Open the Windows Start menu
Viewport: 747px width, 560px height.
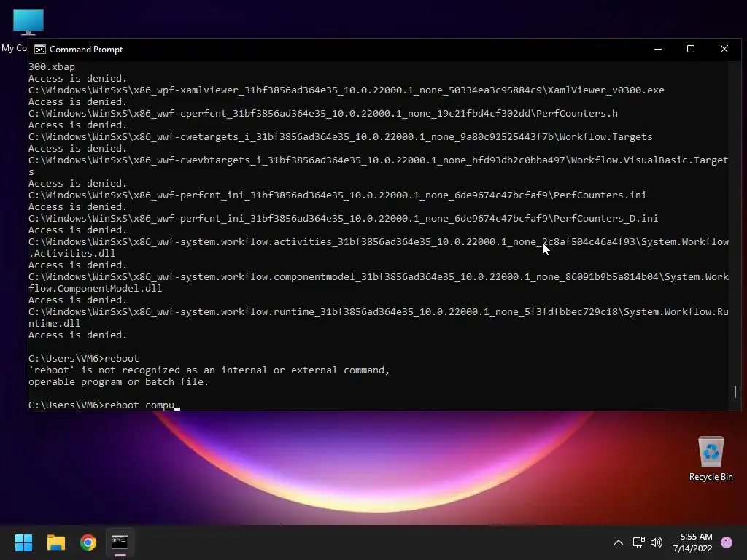(23, 542)
